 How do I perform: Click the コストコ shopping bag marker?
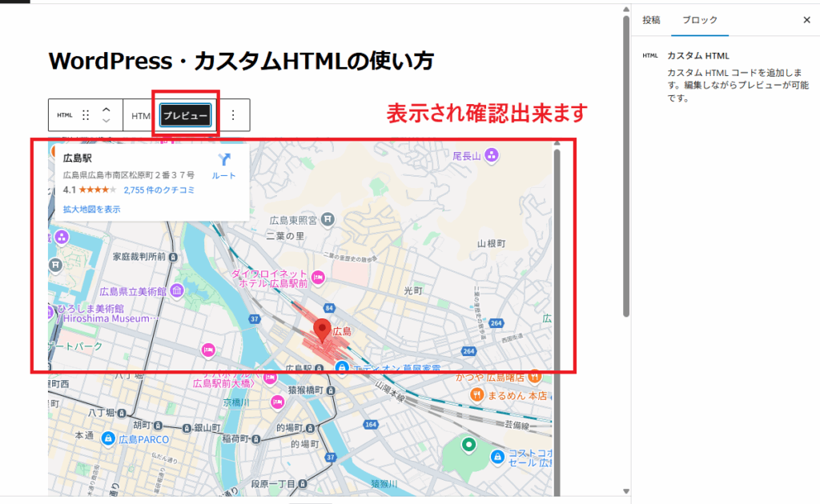[x=497, y=457]
